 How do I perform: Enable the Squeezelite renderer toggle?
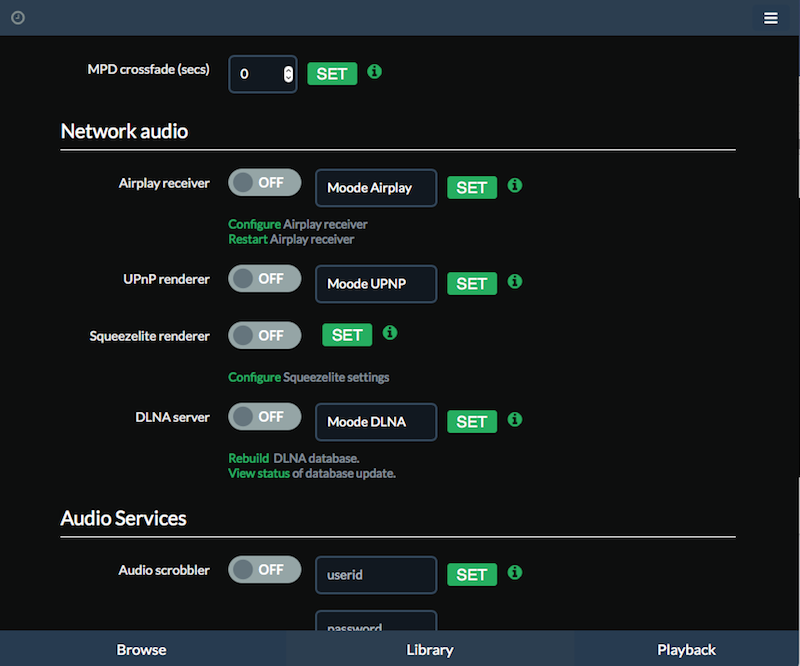tap(264, 335)
